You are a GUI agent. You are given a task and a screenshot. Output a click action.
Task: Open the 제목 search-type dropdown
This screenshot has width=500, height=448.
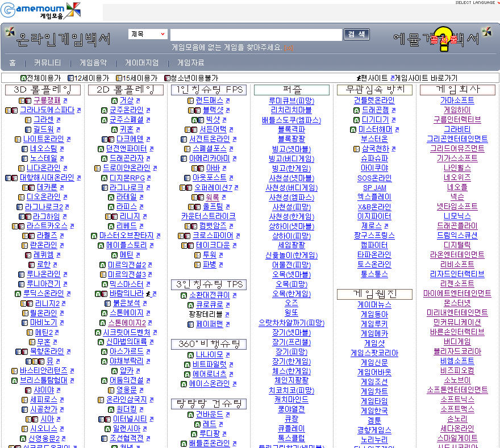pos(148,34)
